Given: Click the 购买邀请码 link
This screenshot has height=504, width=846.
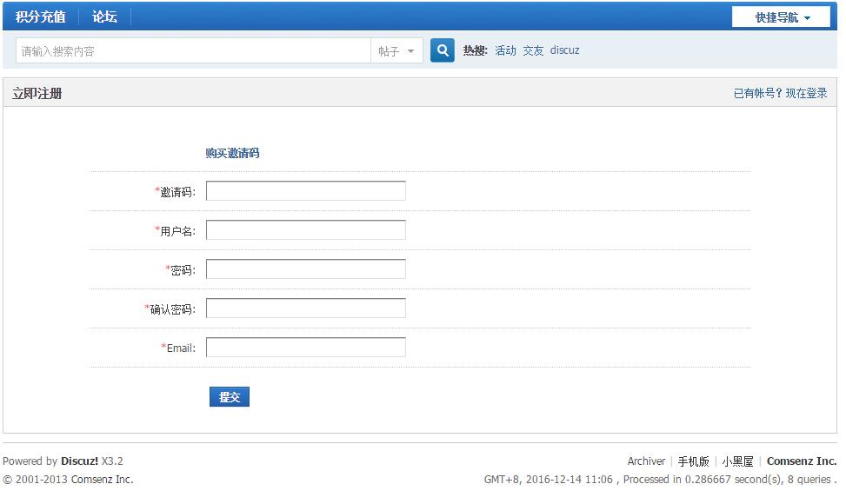Looking at the screenshot, I should [232, 154].
